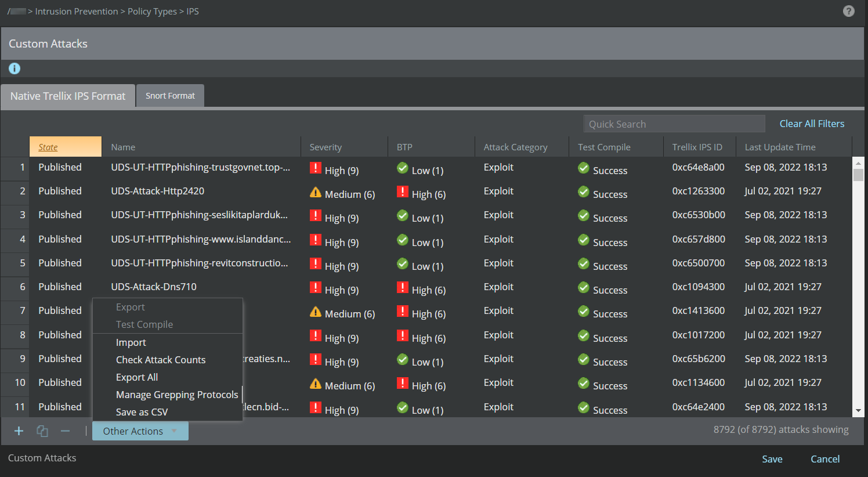Choose Import from the Other Actions menu
The width and height of the screenshot is (868, 477).
[x=131, y=342]
